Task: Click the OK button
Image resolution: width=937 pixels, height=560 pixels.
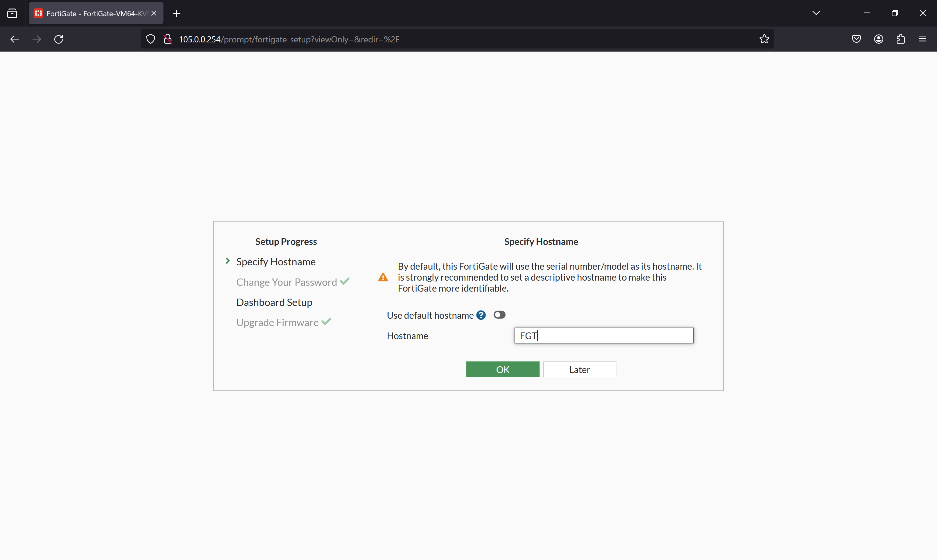Action: pos(502,369)
